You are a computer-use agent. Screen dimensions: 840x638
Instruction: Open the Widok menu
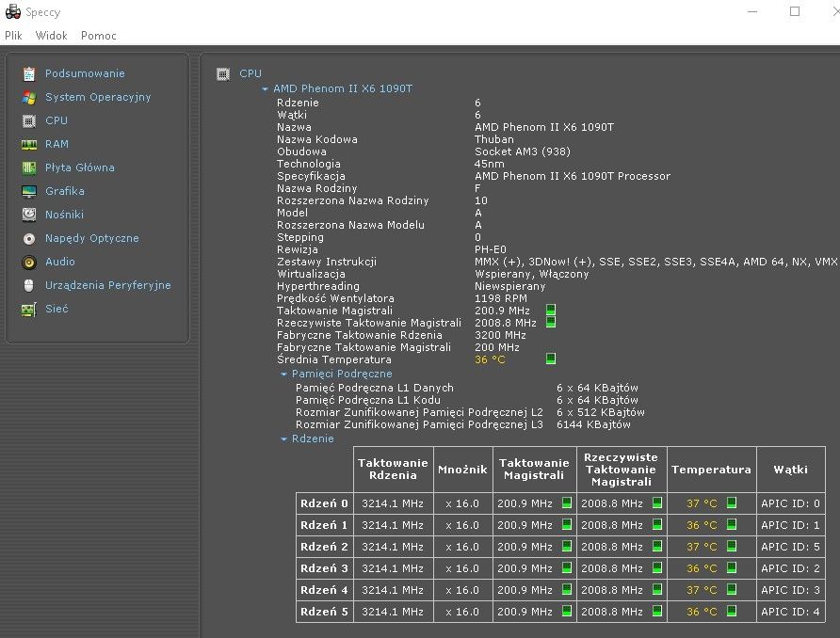[x=52, y=36]
